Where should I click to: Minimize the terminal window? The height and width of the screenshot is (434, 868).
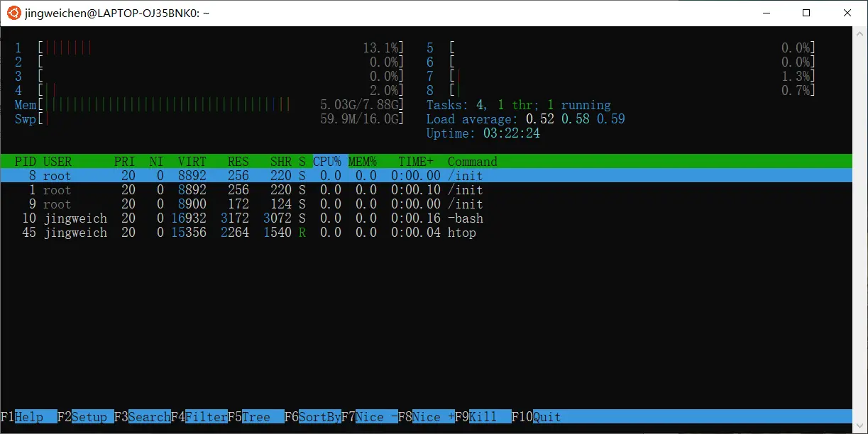coord(767,13)
